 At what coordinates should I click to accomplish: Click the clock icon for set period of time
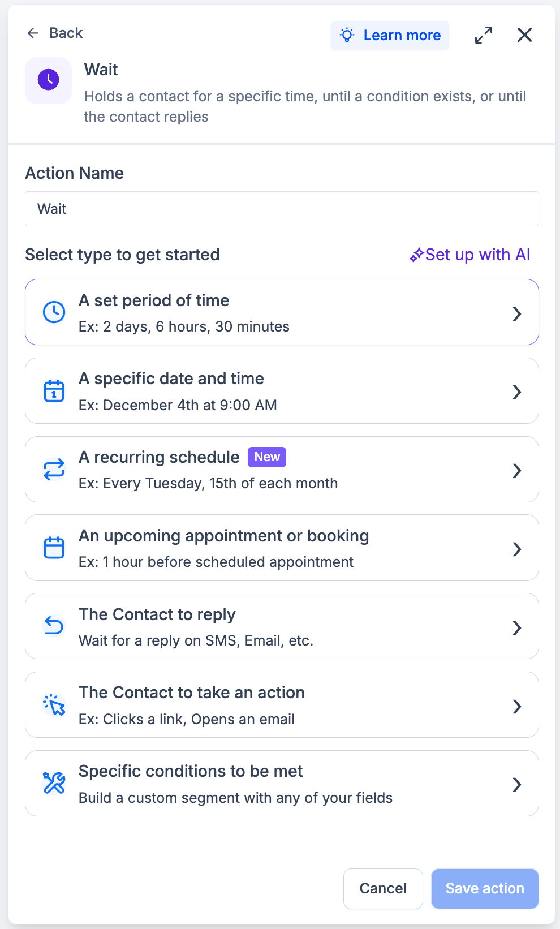[x=54, y=312]
